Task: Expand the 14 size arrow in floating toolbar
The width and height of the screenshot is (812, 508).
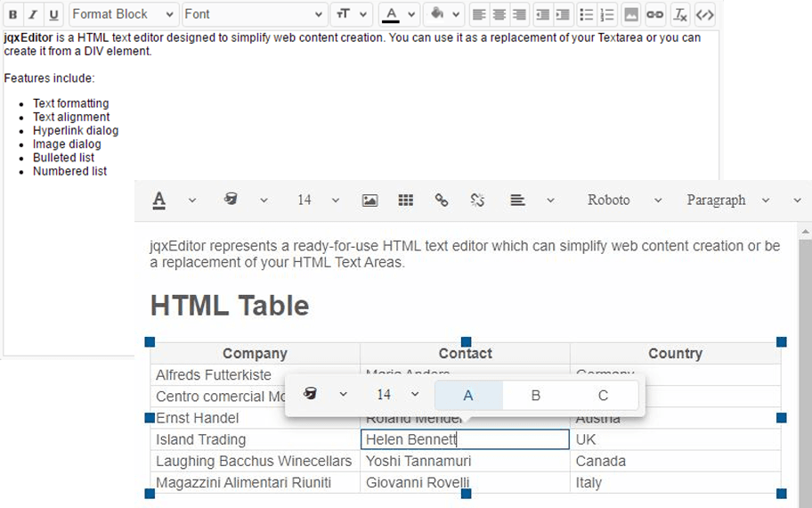Action: (415, 395)
